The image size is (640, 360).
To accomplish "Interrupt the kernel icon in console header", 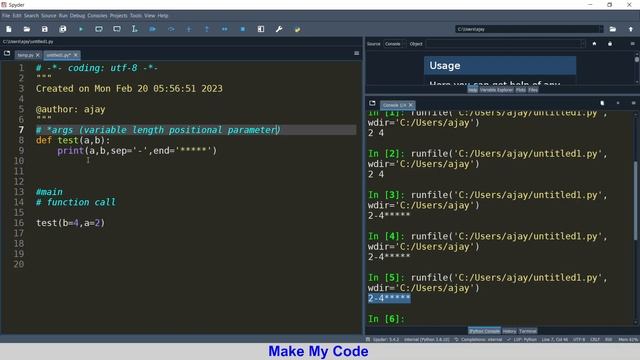I will [618, 103].
